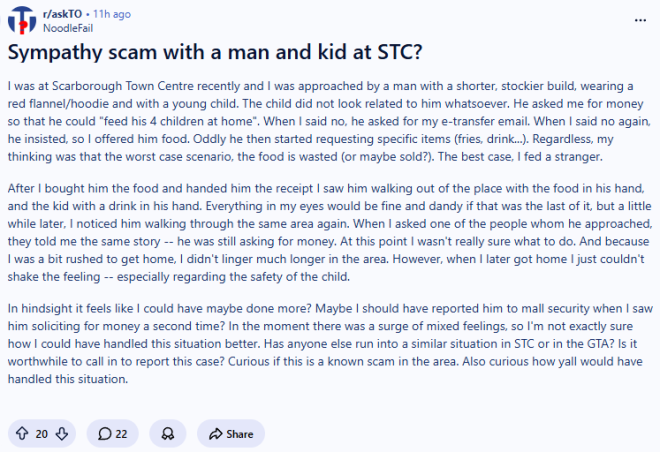Click the share arrow icon
The width and height of the screenshot is (660, 452).
[216, 433]
